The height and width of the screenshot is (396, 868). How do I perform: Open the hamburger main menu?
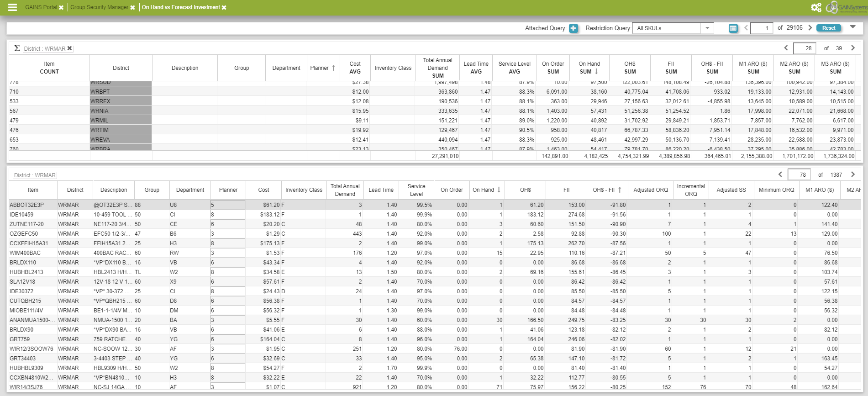[x=12, y=7]
